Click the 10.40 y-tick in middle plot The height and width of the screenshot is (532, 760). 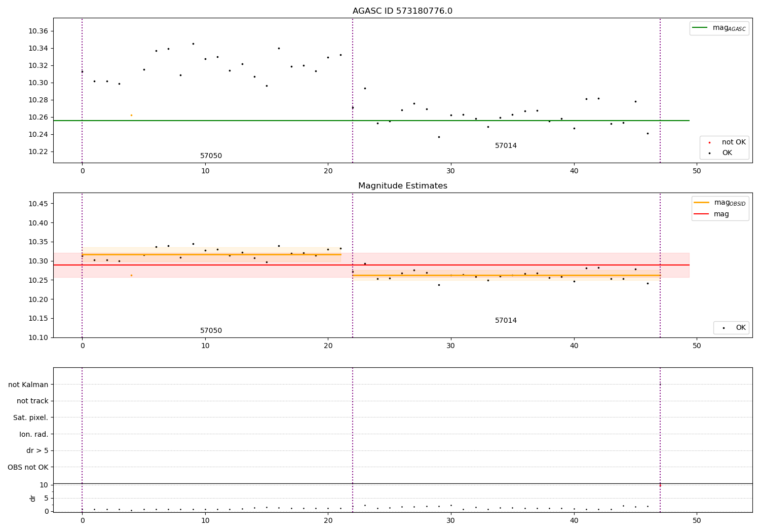pyautogui.click(x=38, y=223)
